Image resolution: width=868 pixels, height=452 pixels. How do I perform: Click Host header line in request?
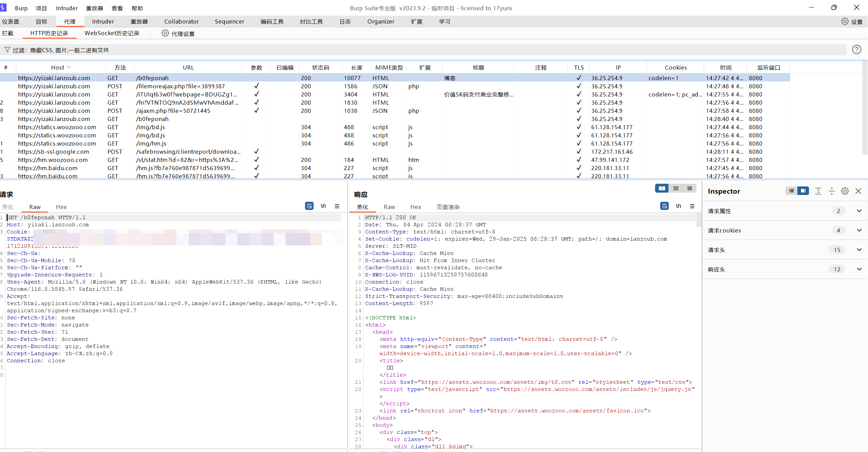pyautogui.click(x=48, y=225)
